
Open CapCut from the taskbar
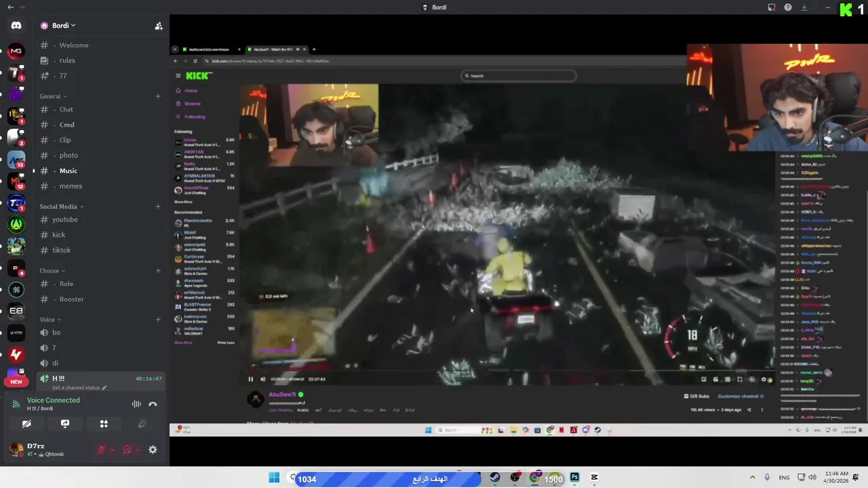(595, 478)
